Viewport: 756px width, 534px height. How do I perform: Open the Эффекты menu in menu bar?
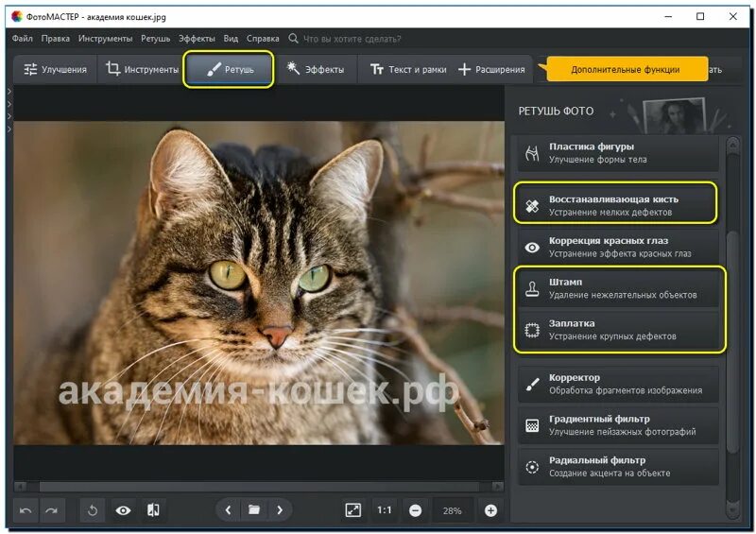pyautogui.click(x=197, y=39)
